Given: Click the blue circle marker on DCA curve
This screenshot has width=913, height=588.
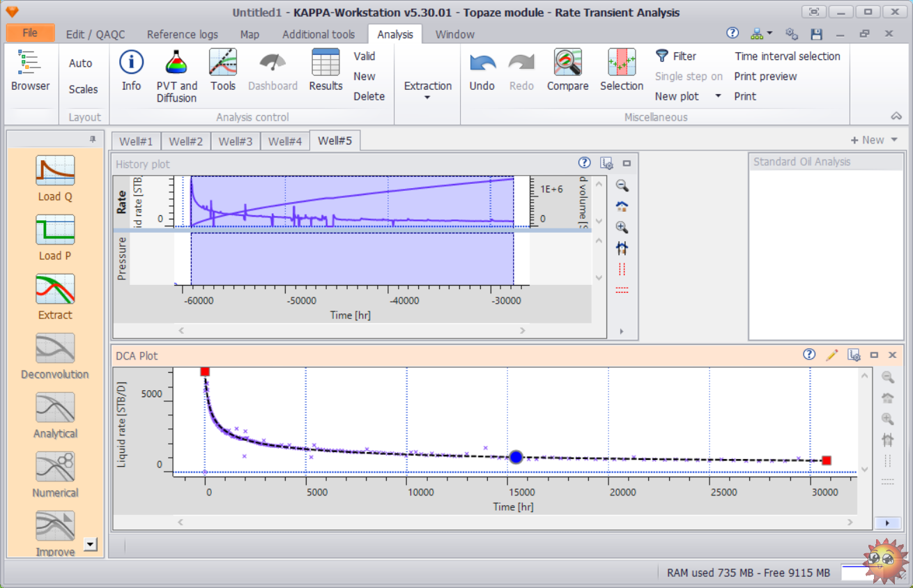Looking at the screenshot, I should point(516,457).
